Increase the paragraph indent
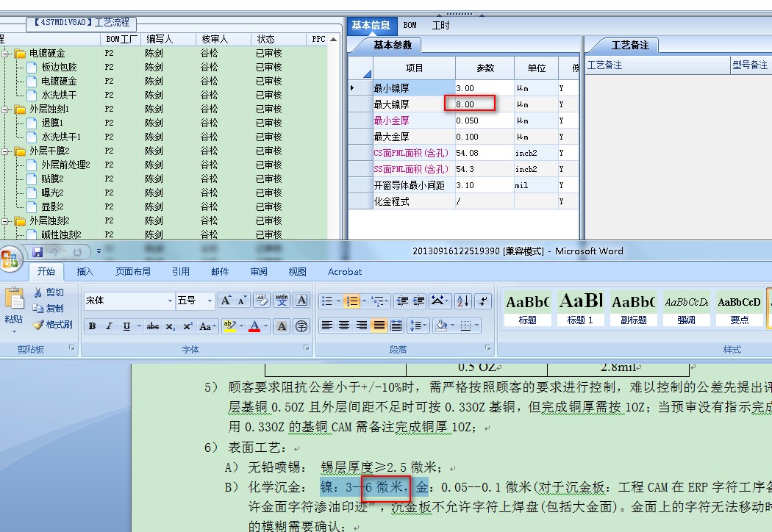This screenshot has height=532, width=772. (x=419, y=301)
